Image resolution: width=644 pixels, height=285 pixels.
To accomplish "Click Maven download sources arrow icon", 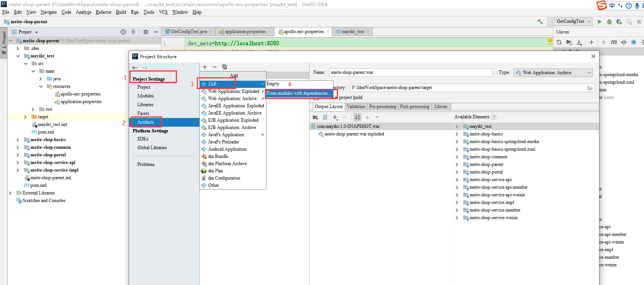I will point(579,42).
